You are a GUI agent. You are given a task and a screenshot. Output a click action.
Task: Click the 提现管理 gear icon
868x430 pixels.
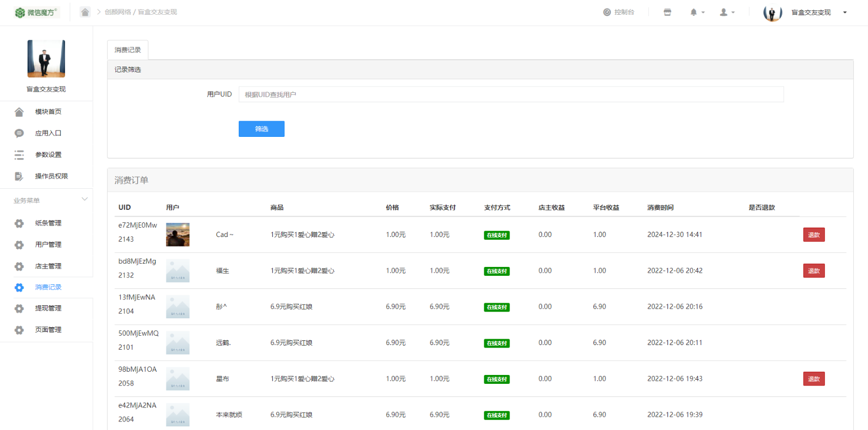19,309
